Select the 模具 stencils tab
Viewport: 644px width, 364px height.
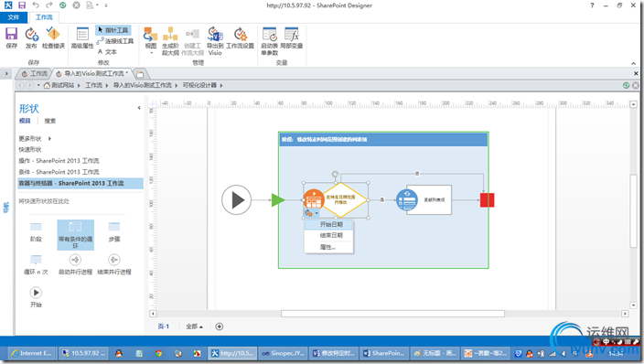(x=25, y=121)
